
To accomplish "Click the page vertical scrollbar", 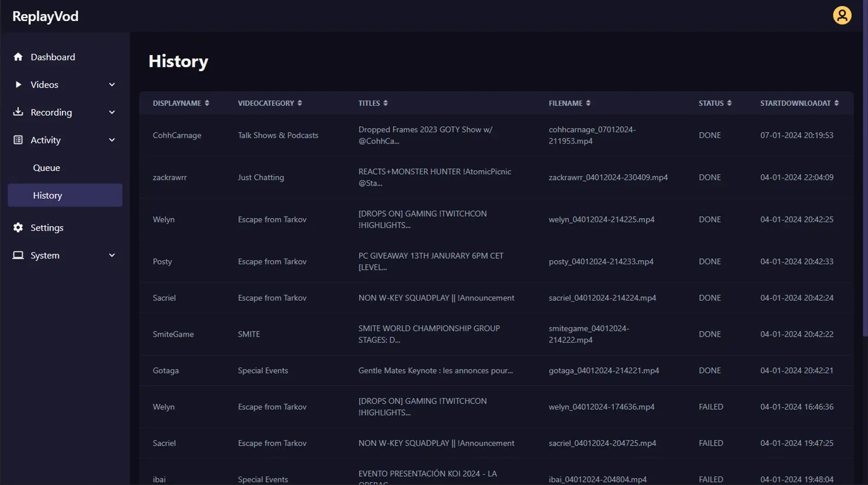I will (x=864, y=204).
